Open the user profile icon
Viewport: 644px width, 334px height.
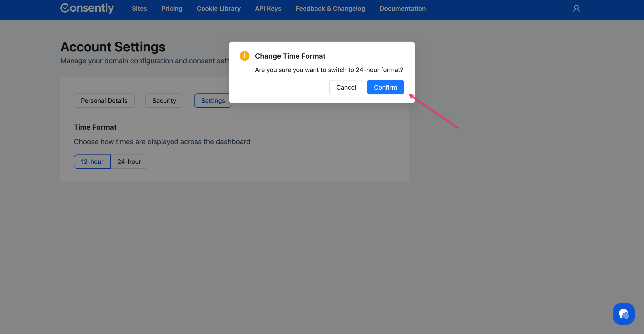(576, 9)
